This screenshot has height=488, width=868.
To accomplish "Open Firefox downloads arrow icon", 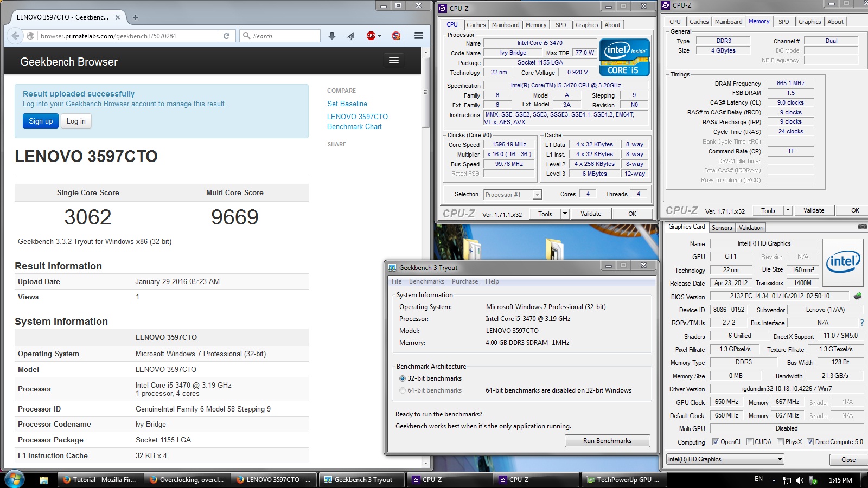I will [332, 36].
